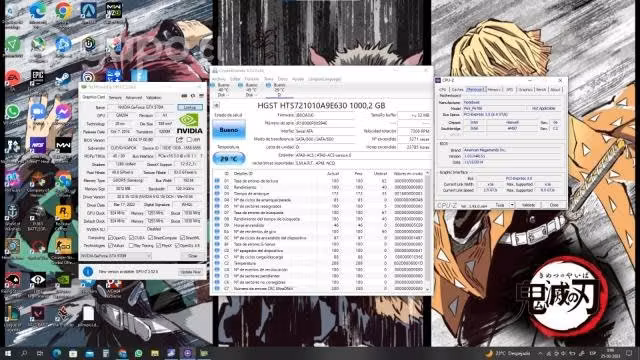Open GPU-Z hamburger menu icon
640x360 pixels.
pos(201,96)
